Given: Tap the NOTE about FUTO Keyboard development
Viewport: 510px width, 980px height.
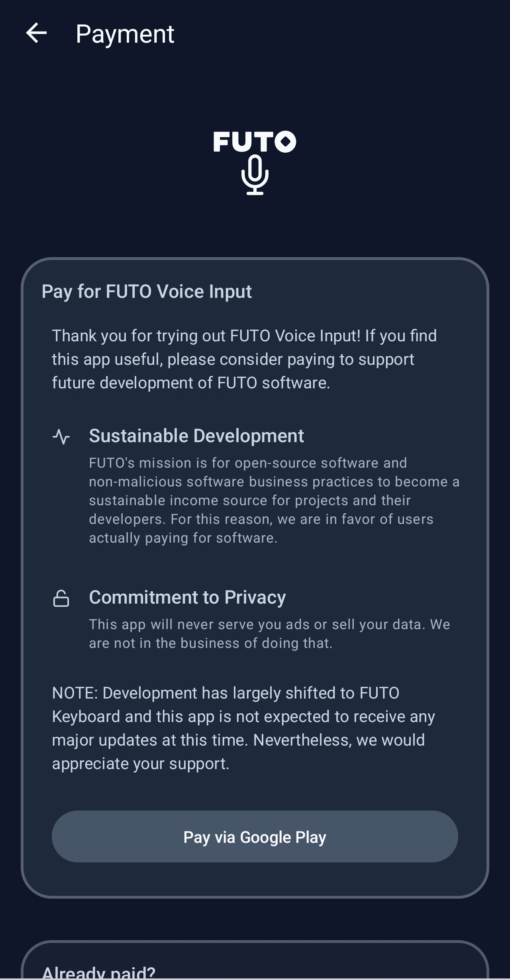Looking at the screenshot, I should coord(243,728).
